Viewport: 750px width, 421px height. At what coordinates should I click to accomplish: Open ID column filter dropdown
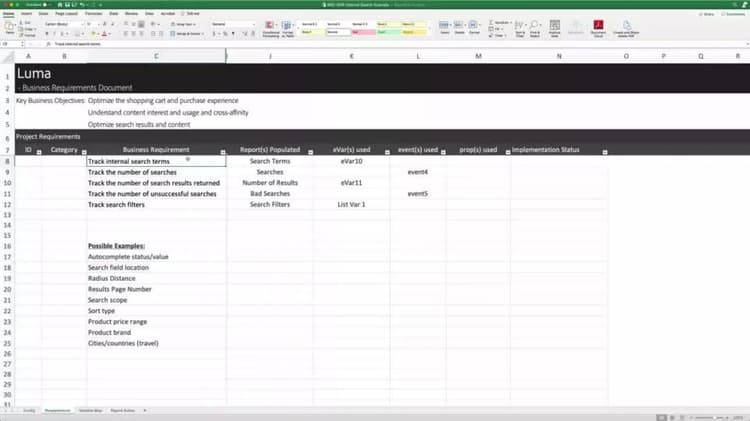[x=39, y=152]
